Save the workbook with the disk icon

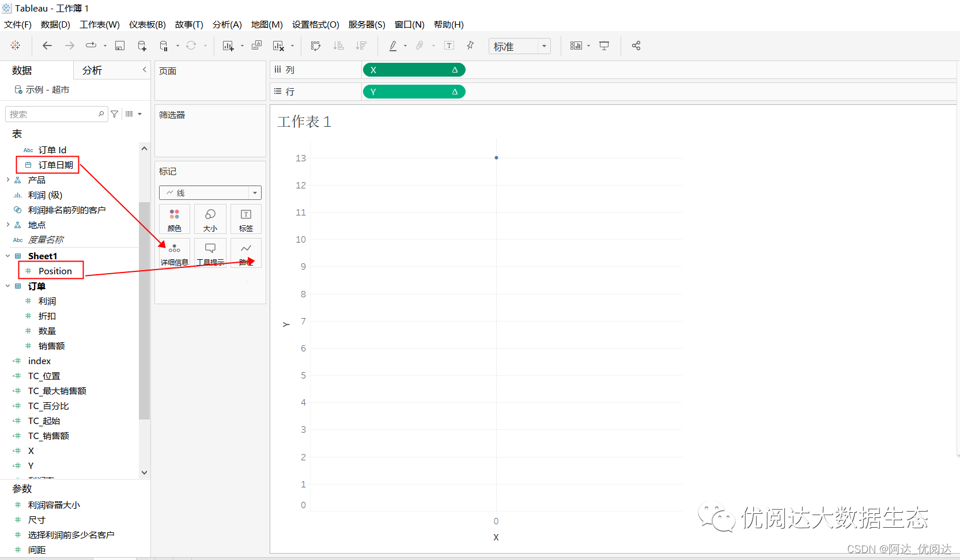[x=120, y=46]
